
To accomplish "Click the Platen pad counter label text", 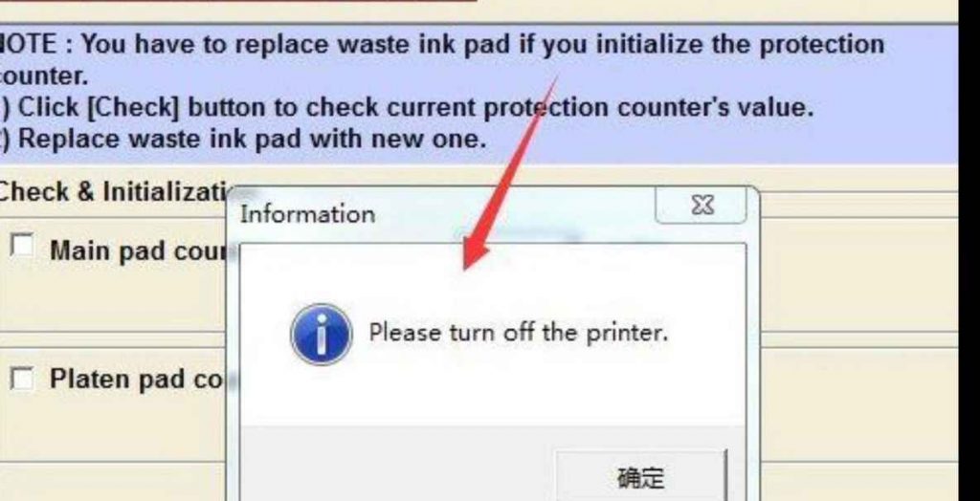I will click(136, 380).
